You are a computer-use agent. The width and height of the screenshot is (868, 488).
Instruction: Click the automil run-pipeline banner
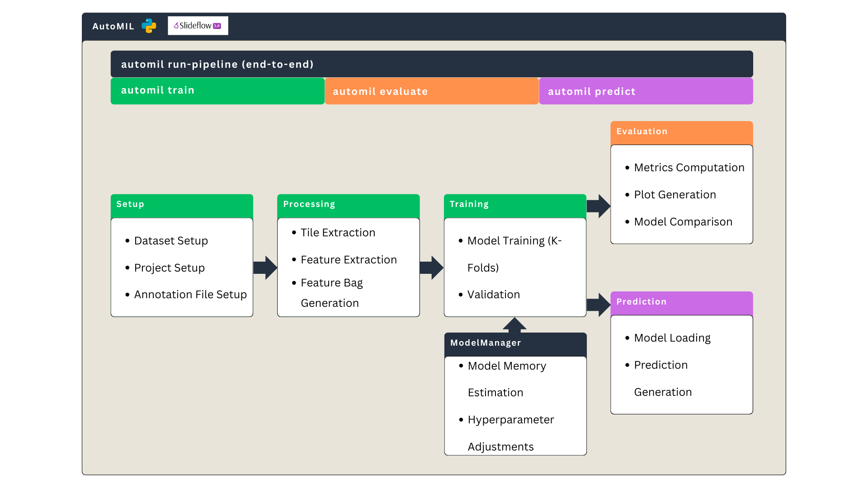(432, 64)
